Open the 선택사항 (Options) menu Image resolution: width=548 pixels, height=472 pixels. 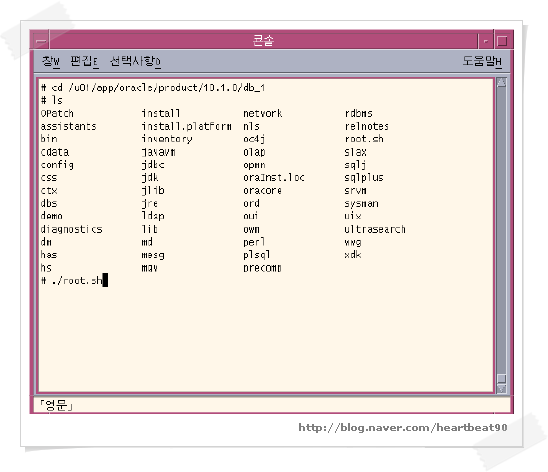coord(135,61)
